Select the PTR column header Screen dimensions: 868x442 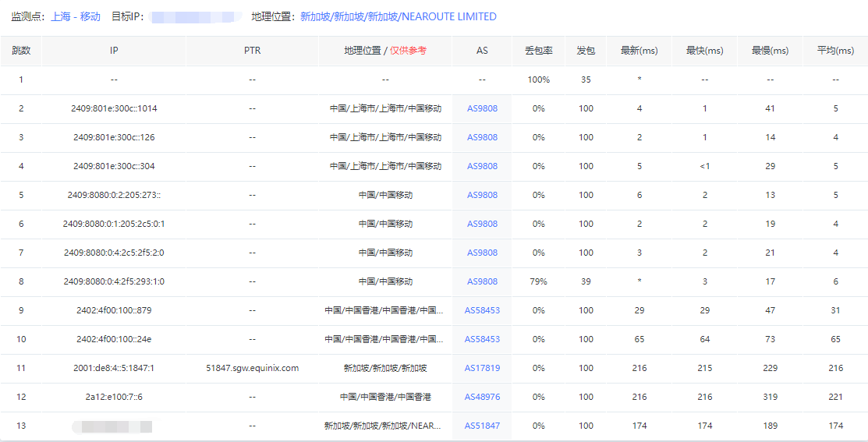click(x=253, y=51)
